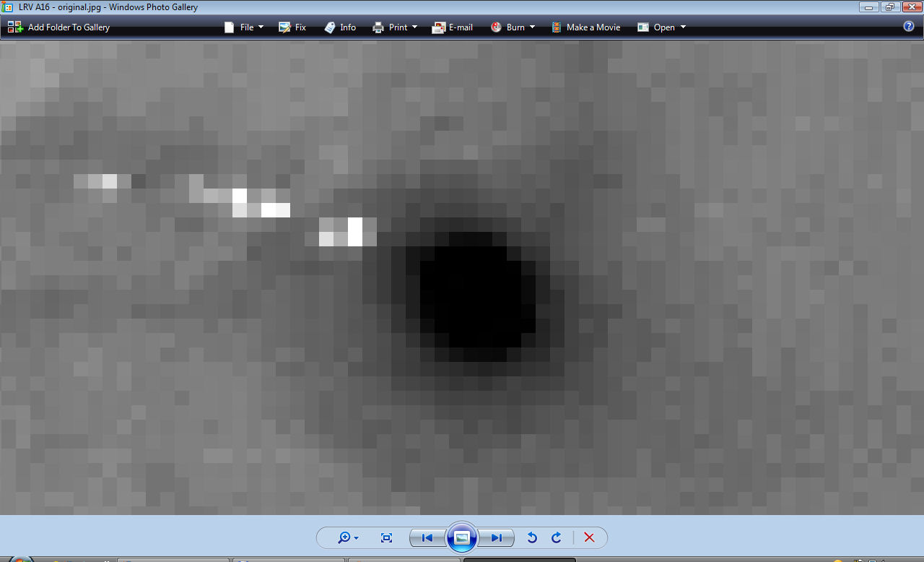
Task: Fit the photo to the window
Action: pyautogui.click(x=386, y=537)
